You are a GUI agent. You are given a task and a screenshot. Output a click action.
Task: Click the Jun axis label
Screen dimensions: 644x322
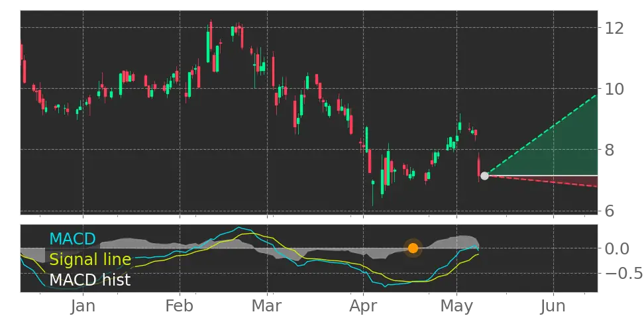click(553, 306)
